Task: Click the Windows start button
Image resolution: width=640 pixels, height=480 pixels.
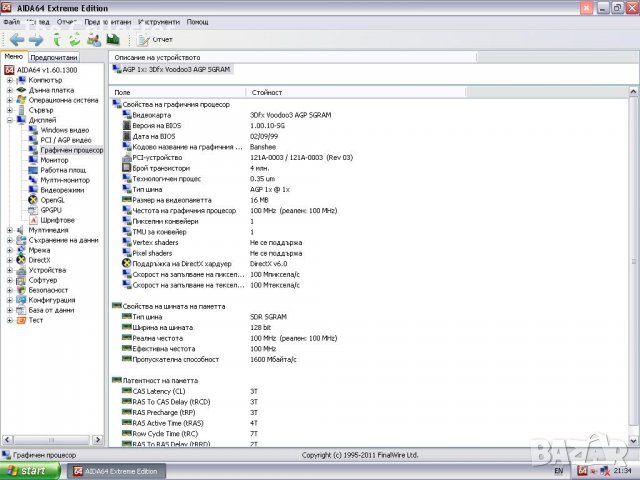Action: (x=28, y=470)
